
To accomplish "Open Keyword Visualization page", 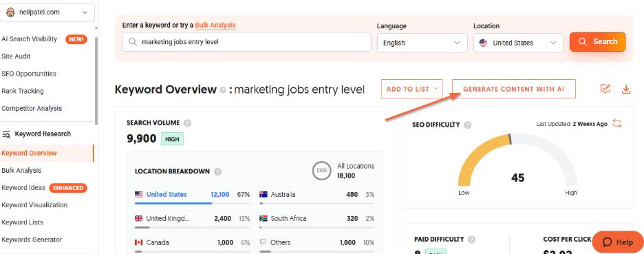I will pos(34,204).
